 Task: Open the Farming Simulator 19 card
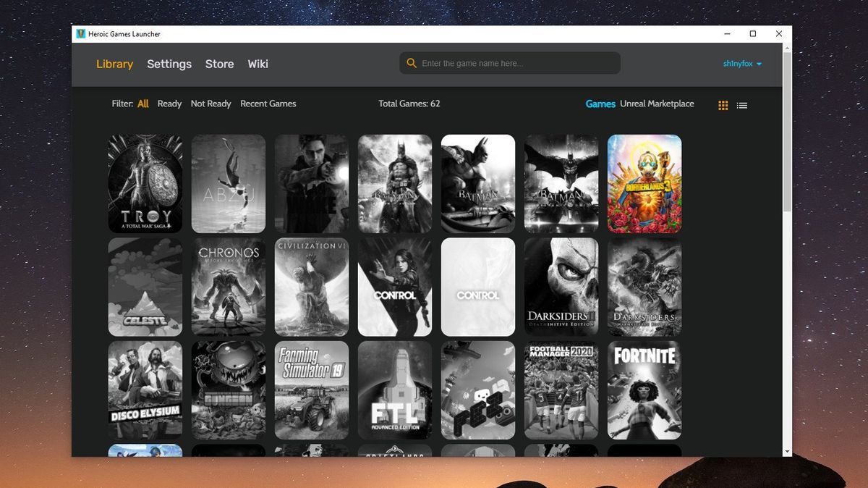tap(312, 391)
